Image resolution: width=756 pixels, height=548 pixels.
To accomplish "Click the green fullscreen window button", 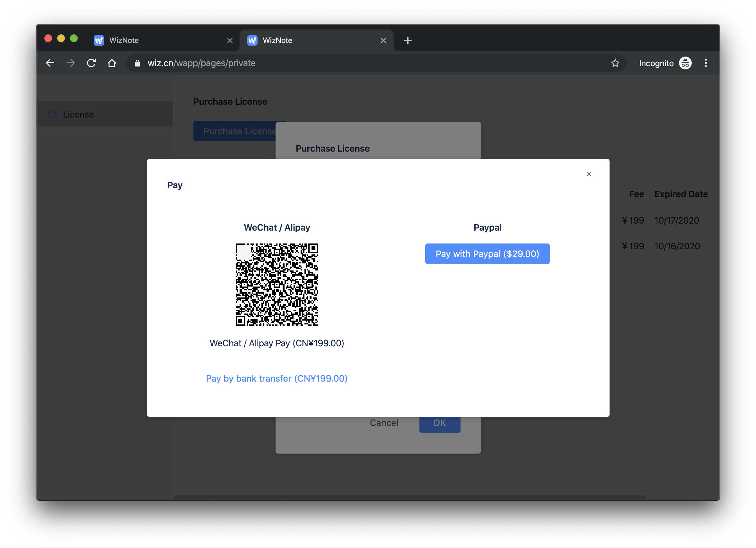I will [x=74, y=38].
